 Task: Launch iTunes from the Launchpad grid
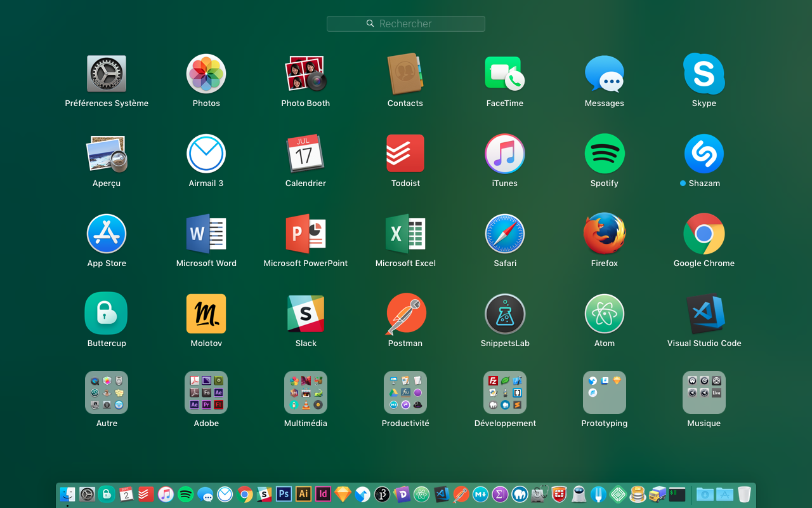tap(505, 154)
